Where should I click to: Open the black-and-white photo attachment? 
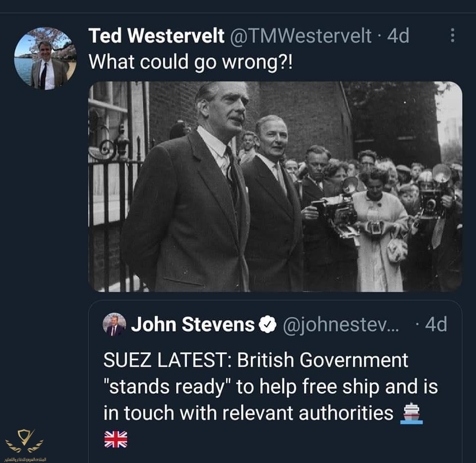tap(275, 186)
